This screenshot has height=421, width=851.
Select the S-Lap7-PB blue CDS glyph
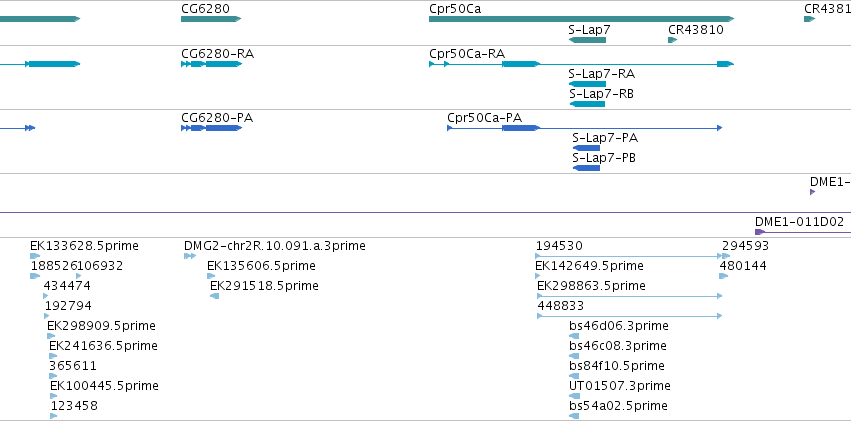(x=586, y=168)
